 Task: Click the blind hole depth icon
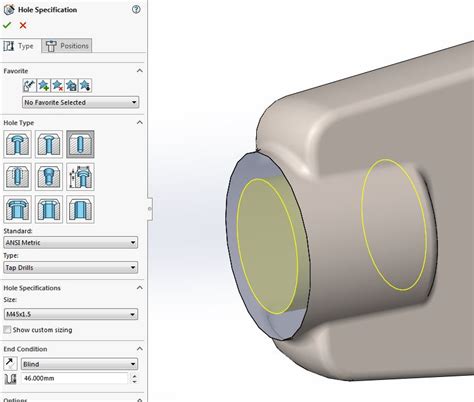(x=10, y=379)
